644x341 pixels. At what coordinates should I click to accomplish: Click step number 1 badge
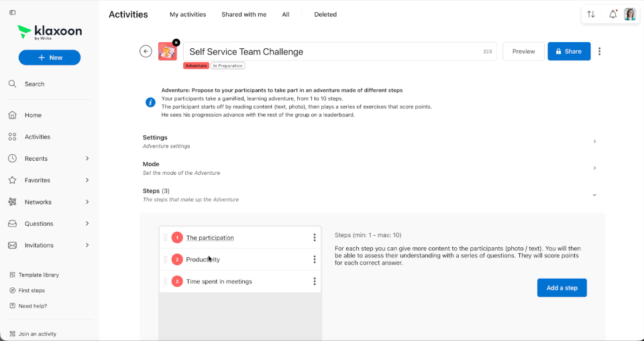click(177, 238)
